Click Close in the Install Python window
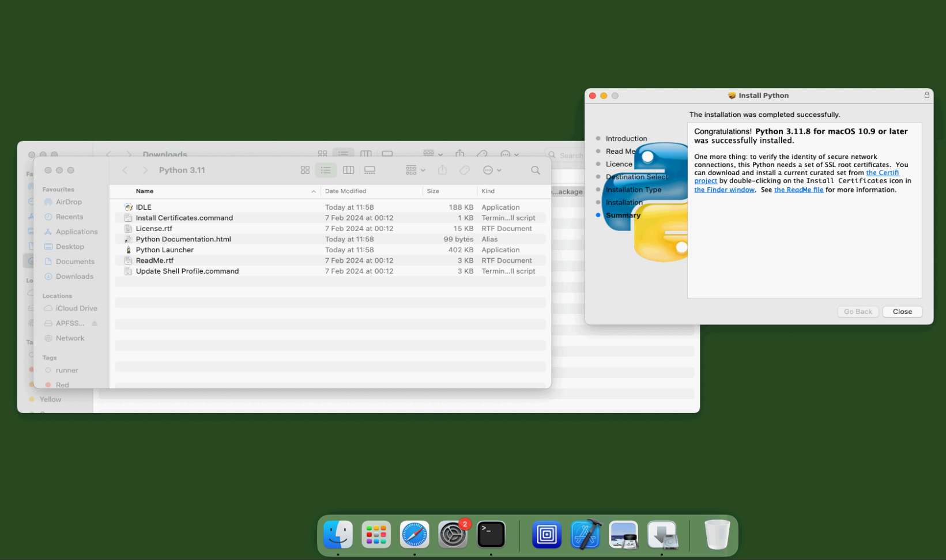This screenshot has height=560, width=946. point(902,311)
